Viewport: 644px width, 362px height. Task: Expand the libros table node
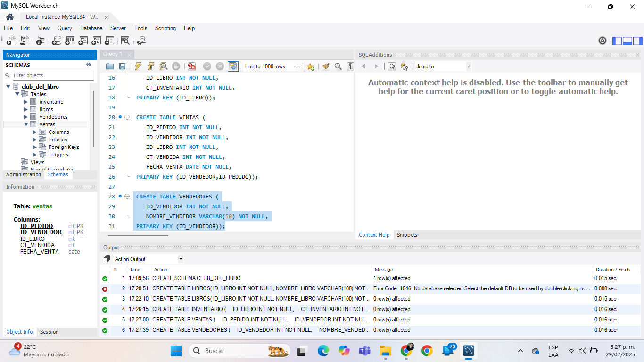[26, 109]
